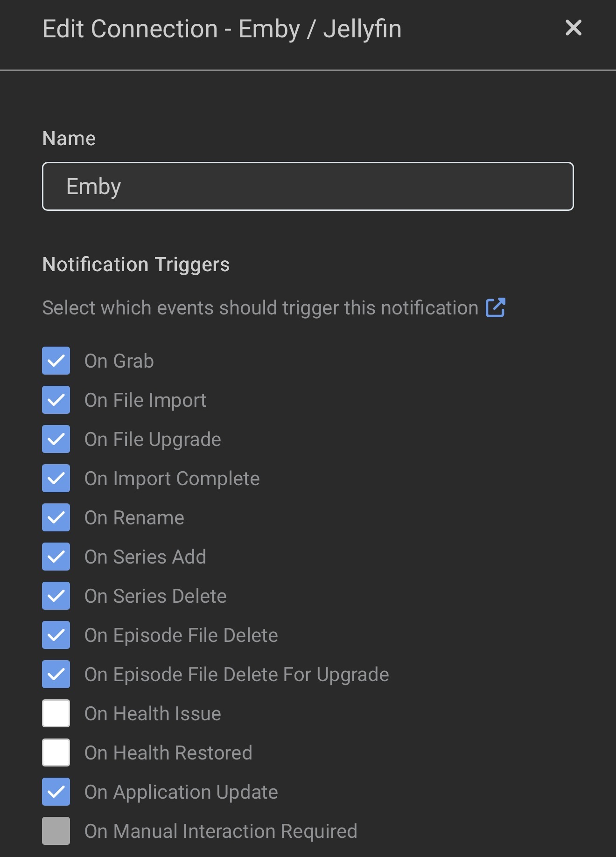Uncheck the On Grab checkbox
This screenshot has width=616, height=857.
pos(56,361)
